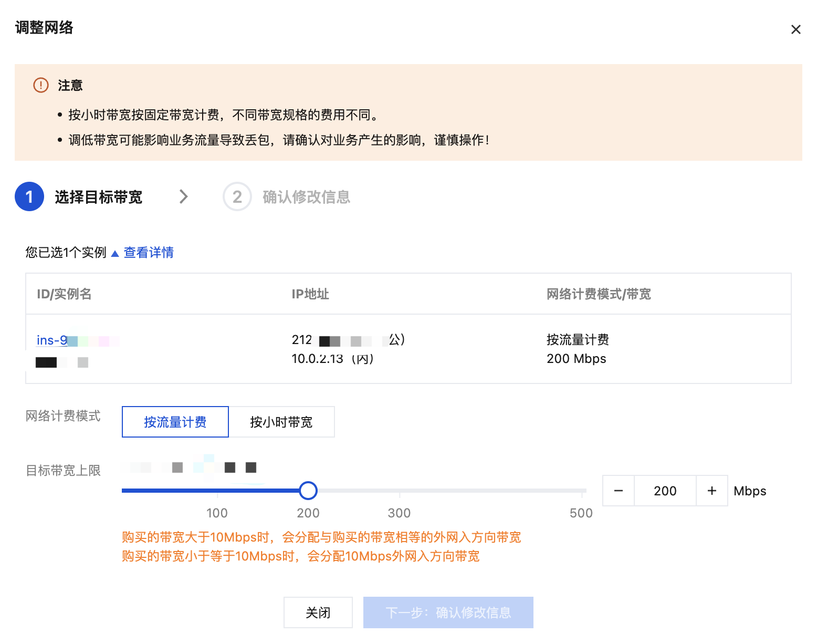This screenshot has width=817, height=644.
Task: Click the slider track near 100
Action: pos(217,491)
